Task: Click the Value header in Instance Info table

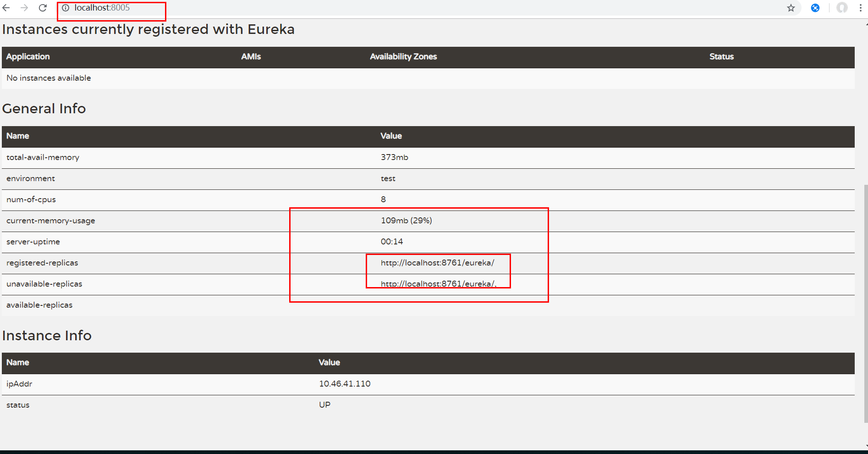Action: (x=329, y=362)
